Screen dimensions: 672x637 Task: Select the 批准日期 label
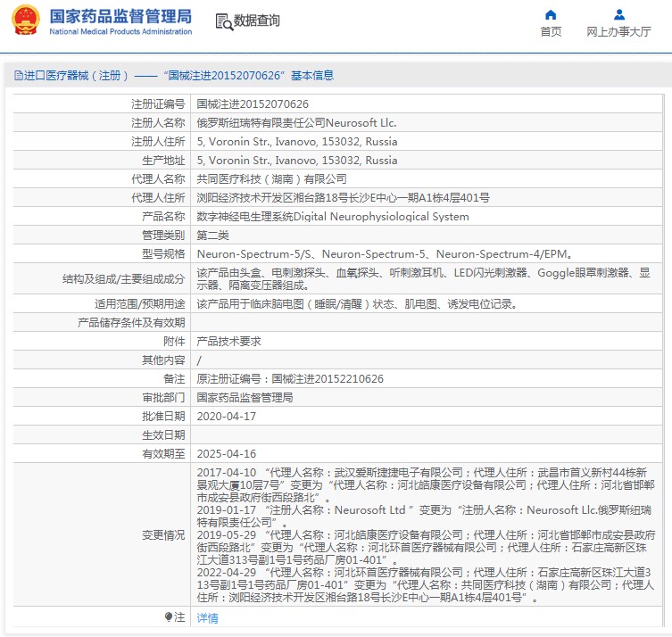[x=163, y=417]
